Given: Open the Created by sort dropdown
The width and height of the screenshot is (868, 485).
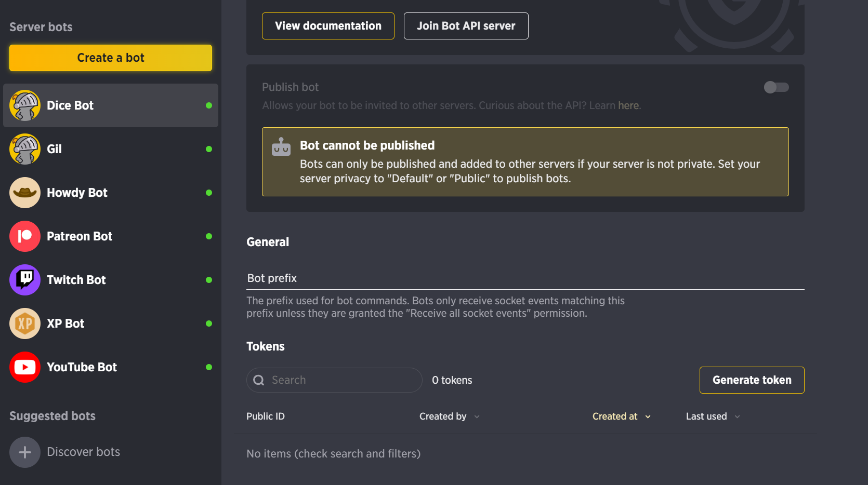Looking at the screenshot, I should 449,416.
